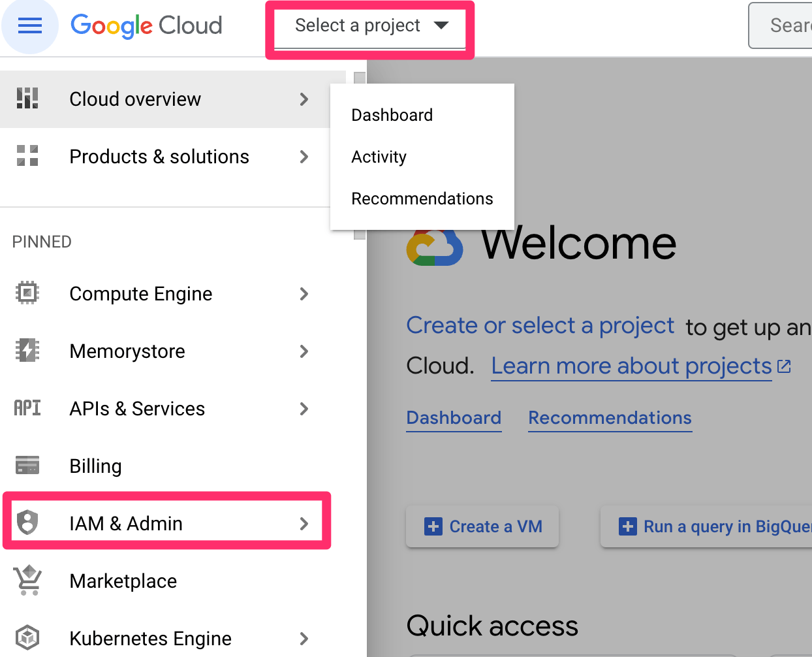Expand the Cloud overview submenu chevron
Viewport: 812px width, 657px height.
(x=304, y=99)
